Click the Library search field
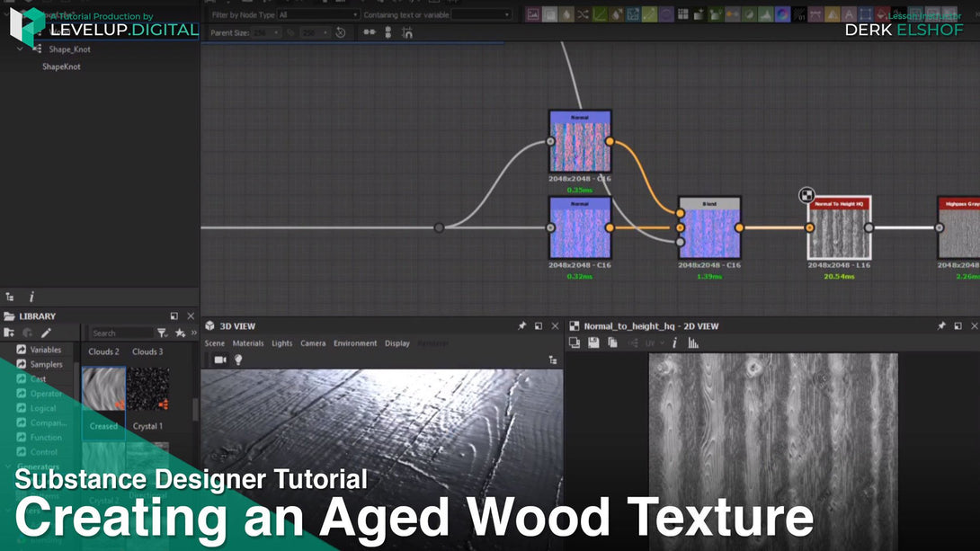 point(121,333)
